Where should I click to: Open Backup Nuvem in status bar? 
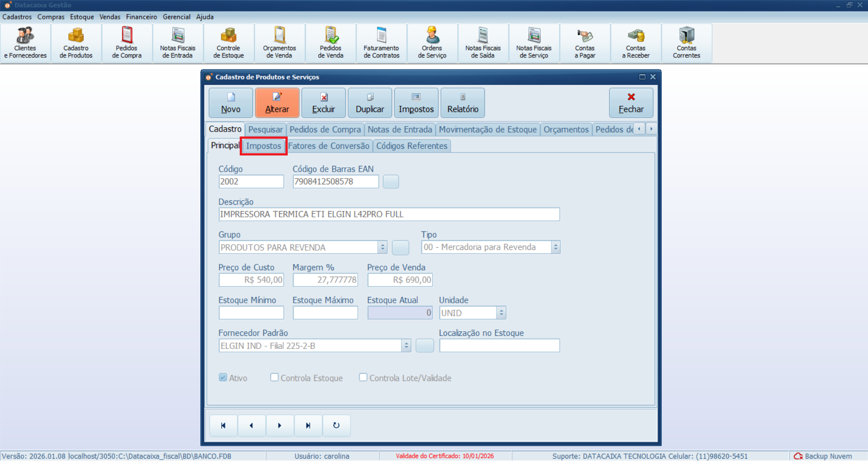823,456
